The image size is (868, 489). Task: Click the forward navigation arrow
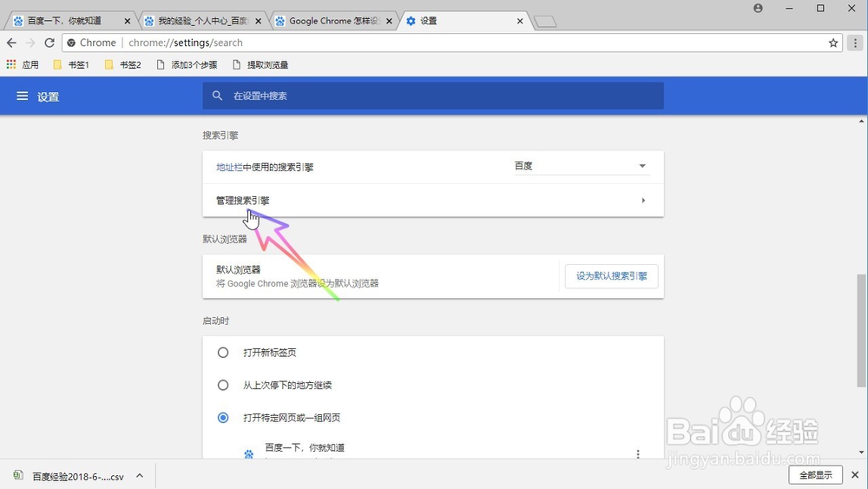click(30, 43)
